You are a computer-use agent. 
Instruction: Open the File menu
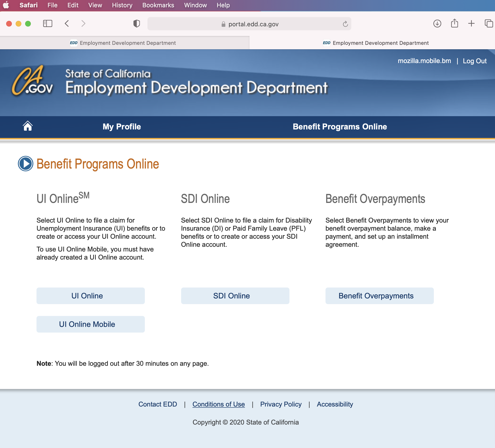[52, 5]
